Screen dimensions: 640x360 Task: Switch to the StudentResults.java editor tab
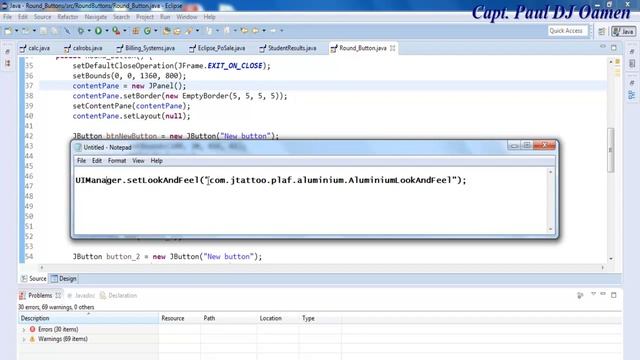[288, 48]
